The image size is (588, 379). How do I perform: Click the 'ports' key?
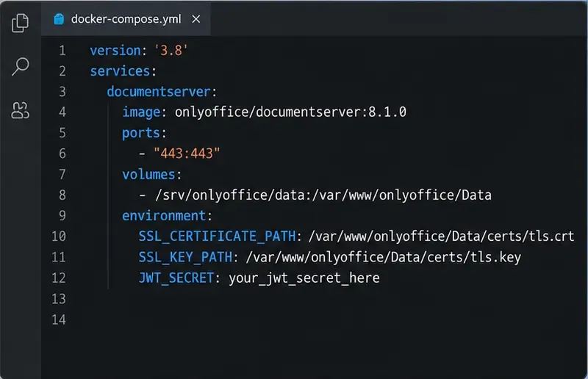(x=141, y=134)
